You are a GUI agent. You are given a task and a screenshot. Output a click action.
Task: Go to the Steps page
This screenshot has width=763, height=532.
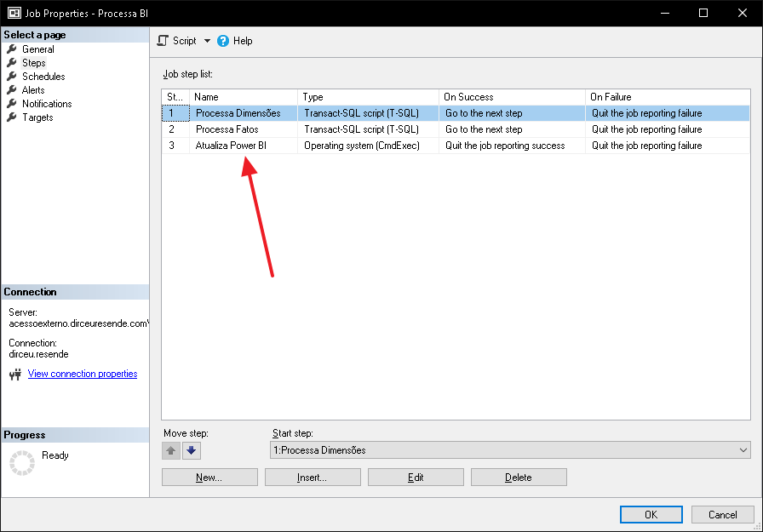point(33,63)
